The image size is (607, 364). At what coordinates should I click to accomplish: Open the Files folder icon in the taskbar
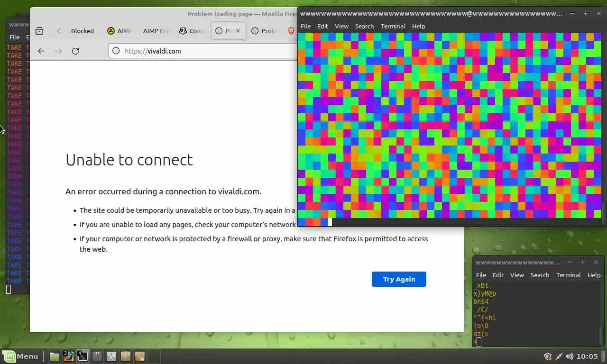coord(55,356)
